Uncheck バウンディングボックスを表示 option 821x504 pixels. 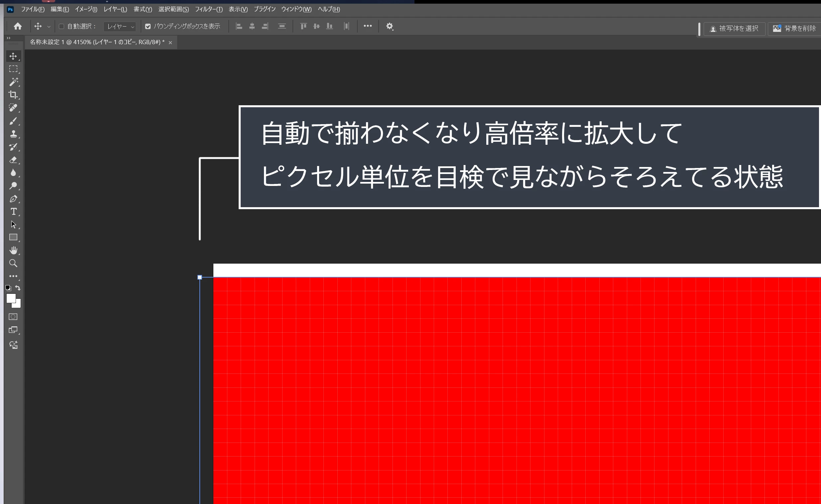pos(148,26)
